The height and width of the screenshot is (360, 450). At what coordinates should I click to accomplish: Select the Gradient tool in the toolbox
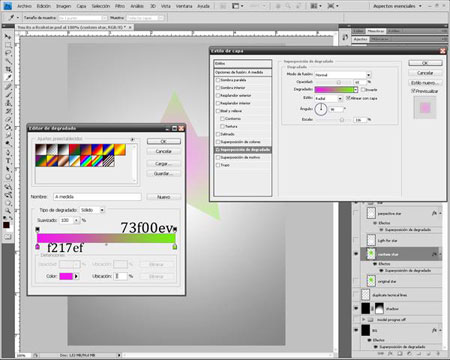coord(7,127)
